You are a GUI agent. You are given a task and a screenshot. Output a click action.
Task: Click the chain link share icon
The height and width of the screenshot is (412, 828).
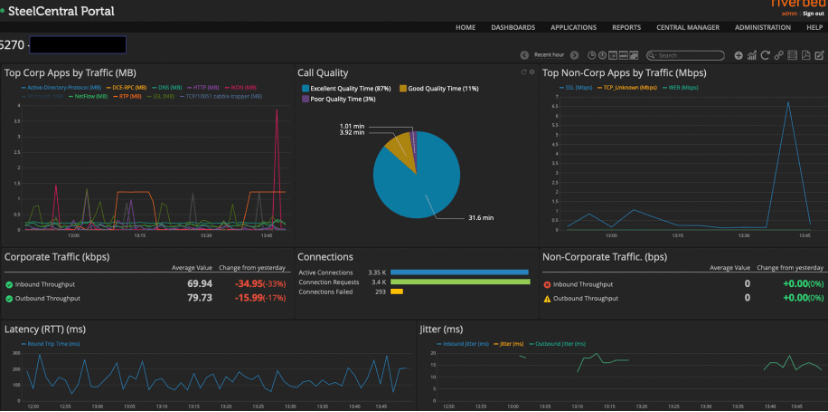click(778, 55)
